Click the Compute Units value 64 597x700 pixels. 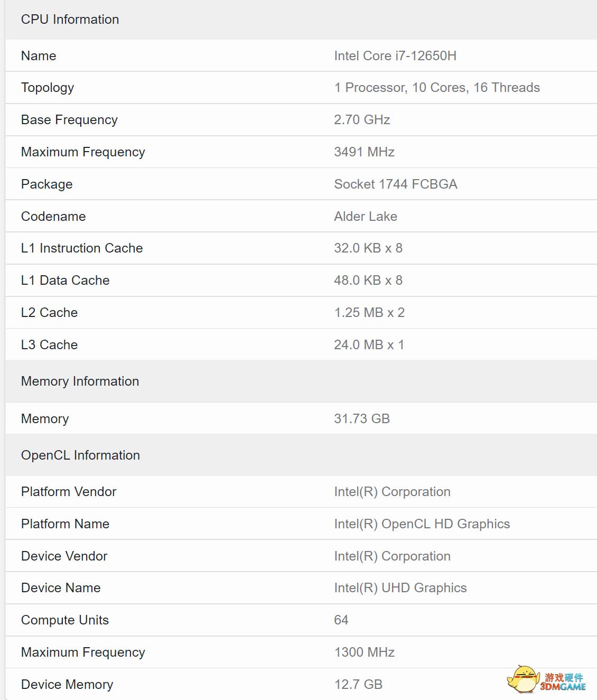coord(341,620)
